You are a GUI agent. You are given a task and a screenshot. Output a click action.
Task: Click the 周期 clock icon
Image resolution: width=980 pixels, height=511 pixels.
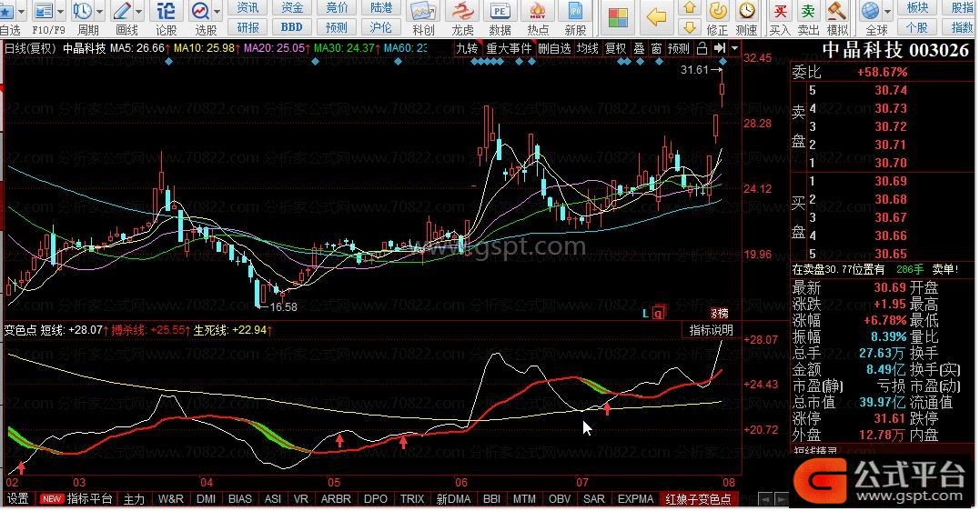(x=82, y=11)
